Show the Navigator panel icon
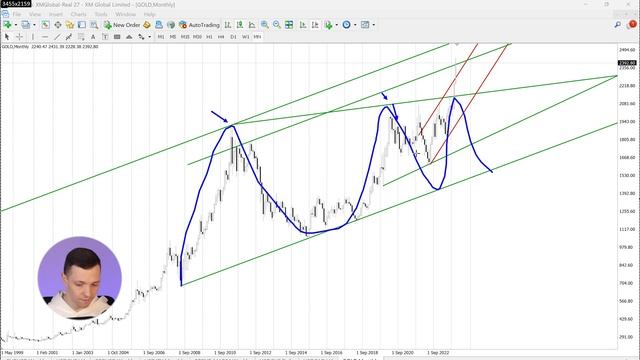 click(x=70, y=25)
